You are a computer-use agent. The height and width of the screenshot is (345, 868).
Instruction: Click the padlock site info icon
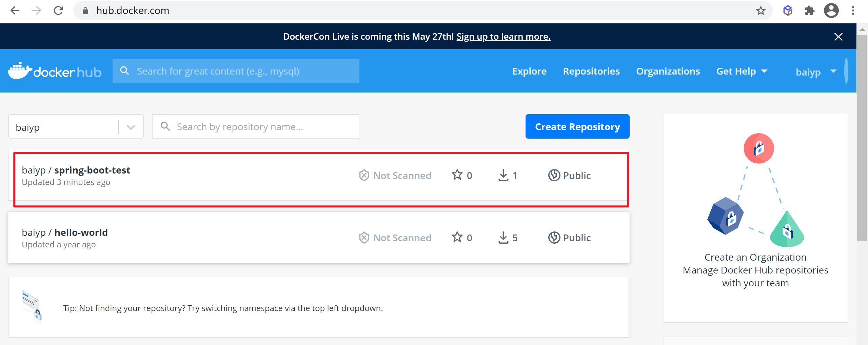click(85, 11)
